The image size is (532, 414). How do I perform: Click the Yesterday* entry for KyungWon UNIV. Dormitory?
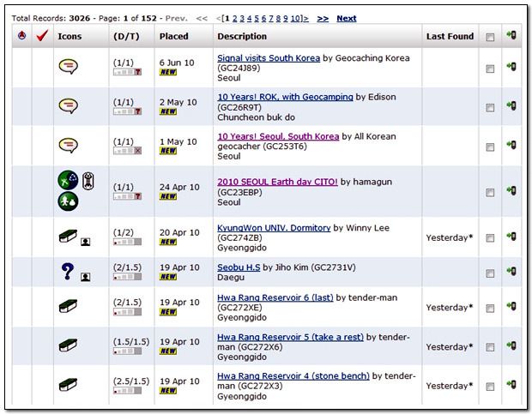tap(450, 237)
